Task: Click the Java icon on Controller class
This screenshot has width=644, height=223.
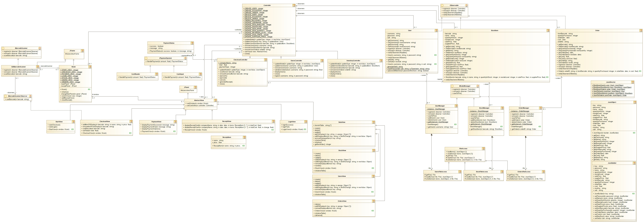Action: pyautogui.click(x=294, y=5)
